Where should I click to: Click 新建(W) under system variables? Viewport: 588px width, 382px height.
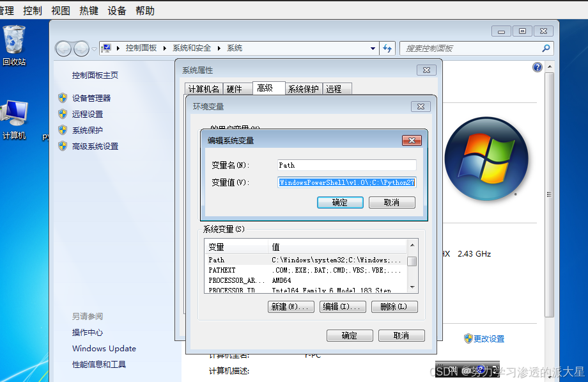[291, 306]
